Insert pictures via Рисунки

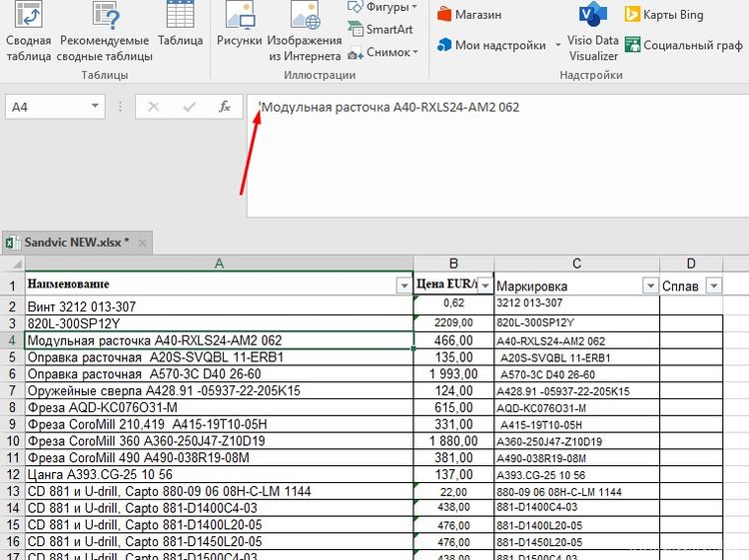(x=240, y=24)
